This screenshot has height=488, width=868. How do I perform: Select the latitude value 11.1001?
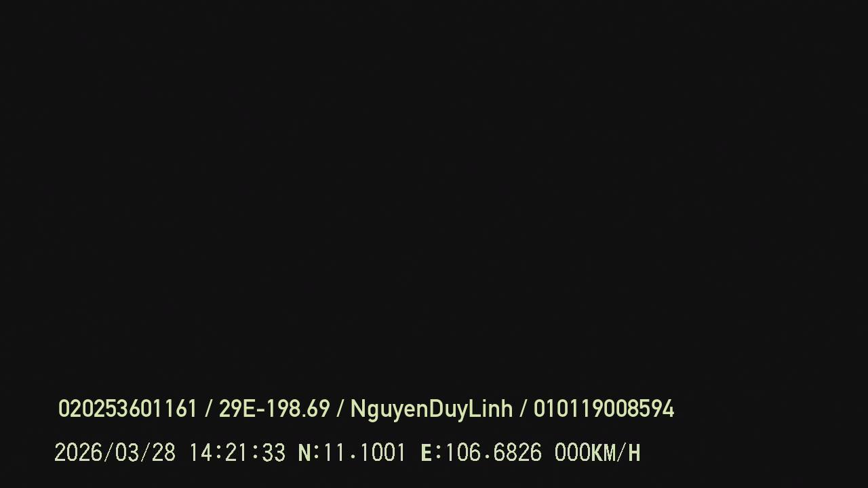point(364,453)
